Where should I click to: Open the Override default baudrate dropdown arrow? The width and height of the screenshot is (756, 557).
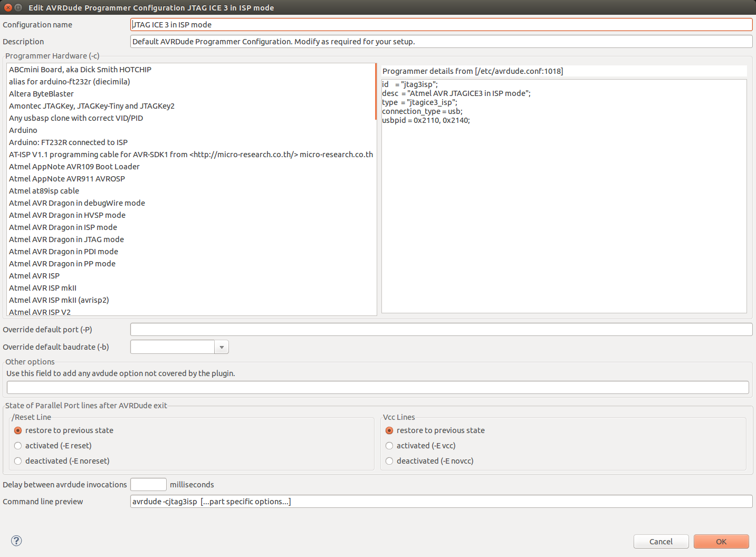click(x=222, y=347)
